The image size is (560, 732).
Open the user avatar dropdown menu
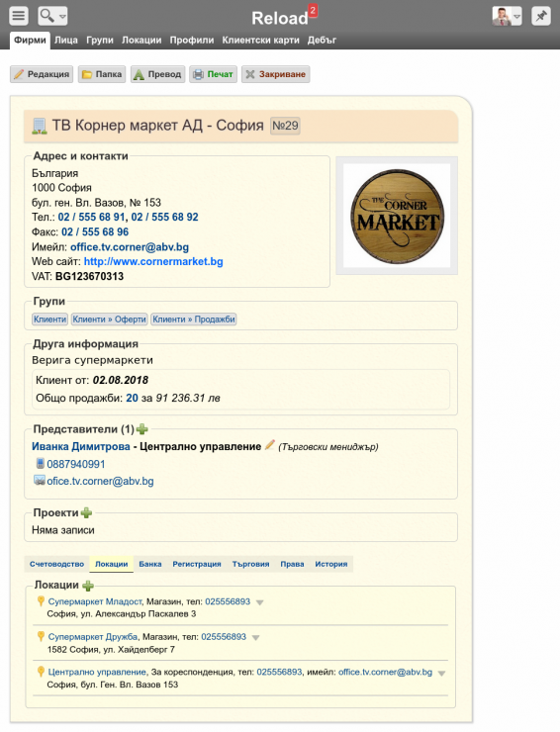[507, 16]
